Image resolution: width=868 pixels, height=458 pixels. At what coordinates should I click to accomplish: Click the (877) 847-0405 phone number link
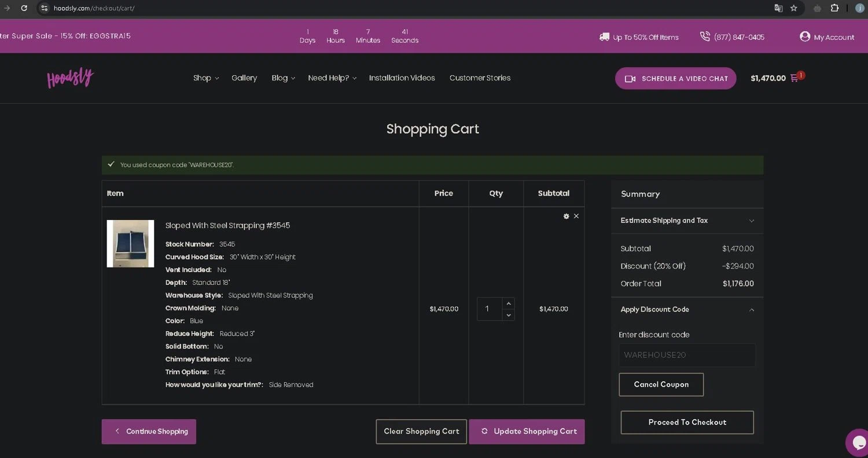(739, 37)
